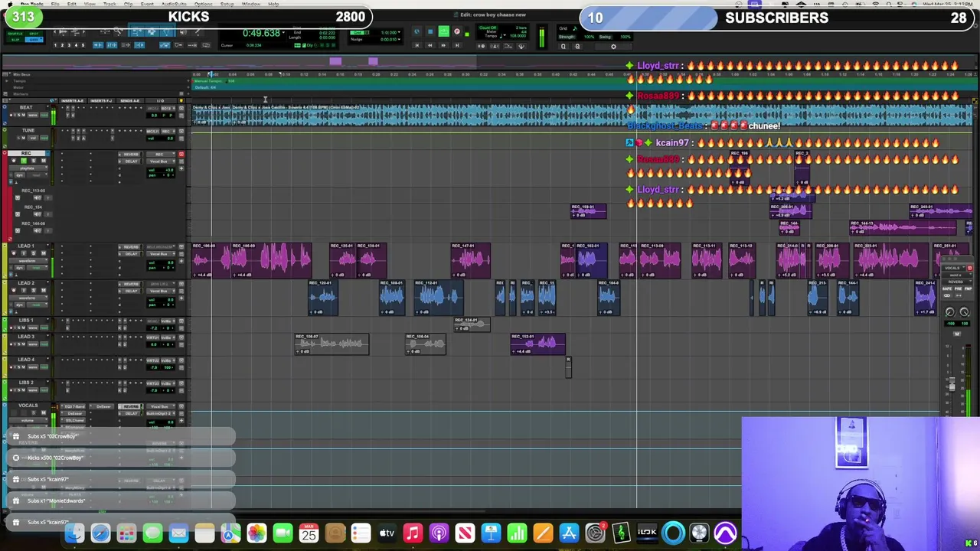Image resolution: width=980 pixels, height=551 pixels.
Task: Click Return to Zero transport button
Action: pyautogui.click(x=417, y=45)
